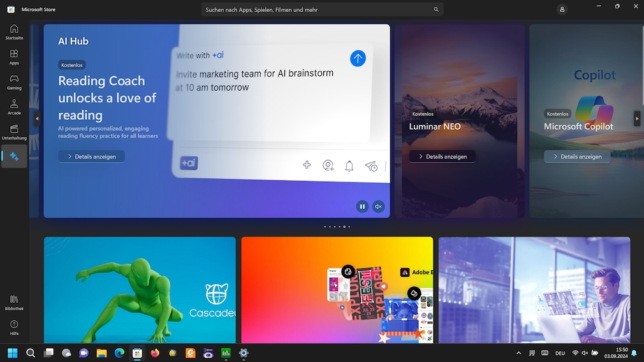Open the user account profile icon
The height and width of the screenshot is (362, 644).
562,10
